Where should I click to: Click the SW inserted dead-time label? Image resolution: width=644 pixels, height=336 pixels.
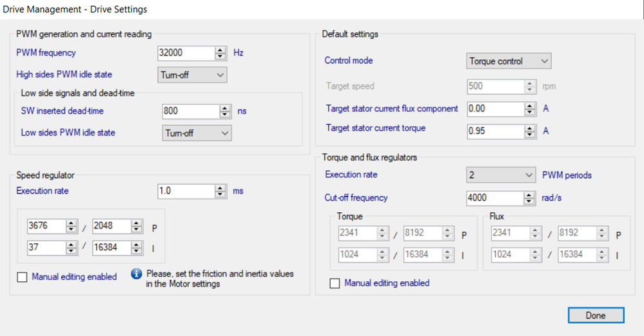[x=62, y=111]
